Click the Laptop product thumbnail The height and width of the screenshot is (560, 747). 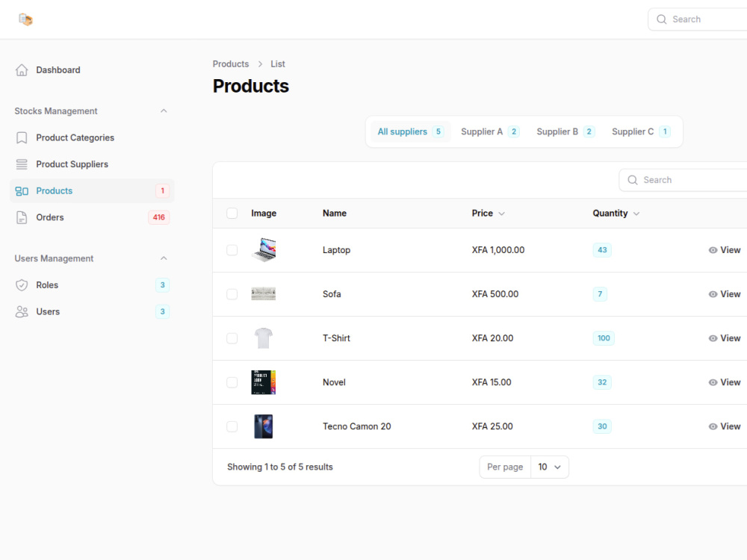[x=264, y=250]
